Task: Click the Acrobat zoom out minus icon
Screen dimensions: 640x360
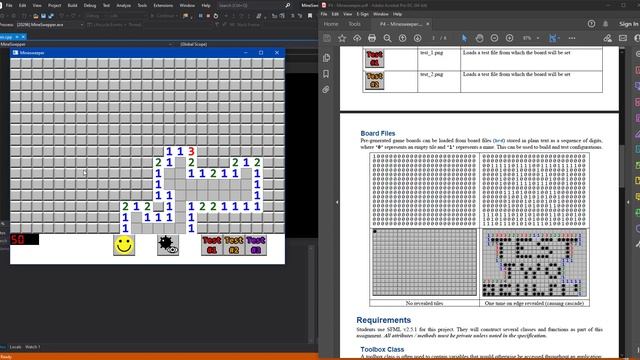Action: click(x=494, y=38)
